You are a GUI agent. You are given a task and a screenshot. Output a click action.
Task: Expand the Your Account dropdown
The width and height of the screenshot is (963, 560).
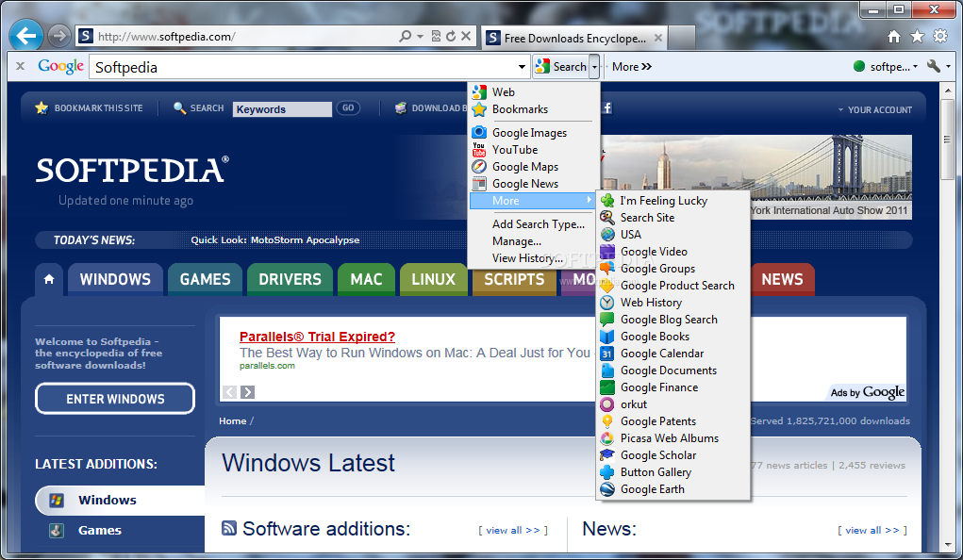coord(875,109)
